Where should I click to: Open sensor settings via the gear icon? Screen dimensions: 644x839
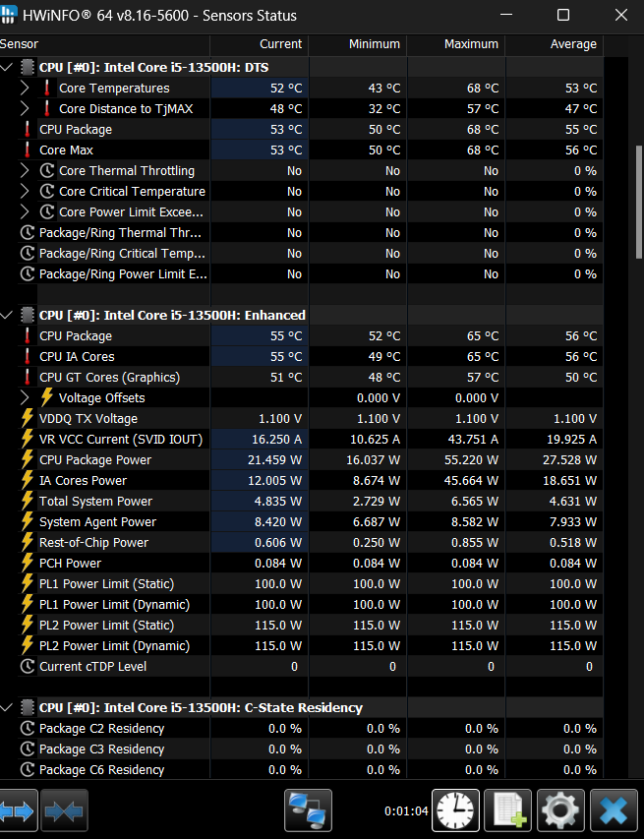[560, 810]
